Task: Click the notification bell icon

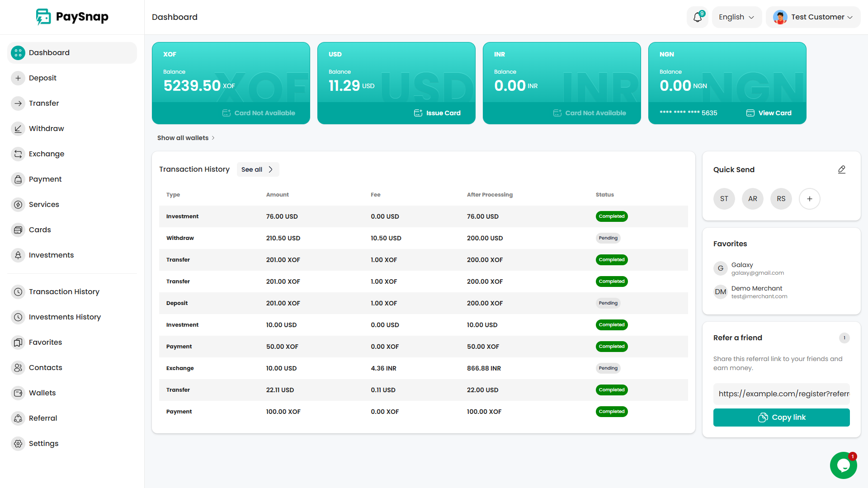Action: click(x=697, y=17)
